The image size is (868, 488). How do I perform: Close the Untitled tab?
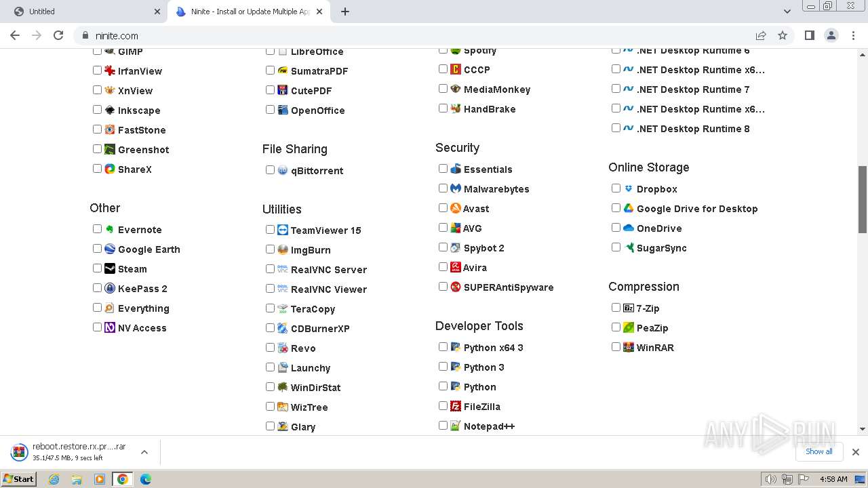(x=157, y=12)
